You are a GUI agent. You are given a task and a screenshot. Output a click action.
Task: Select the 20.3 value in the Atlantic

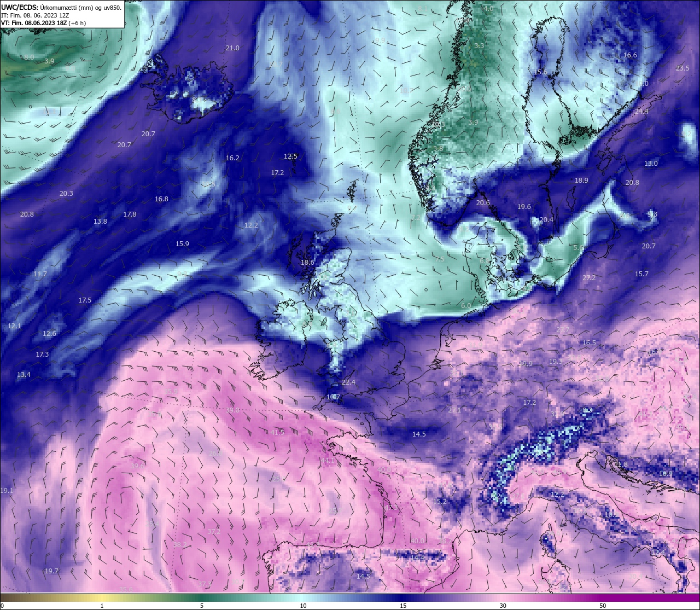tap(66, 194)
